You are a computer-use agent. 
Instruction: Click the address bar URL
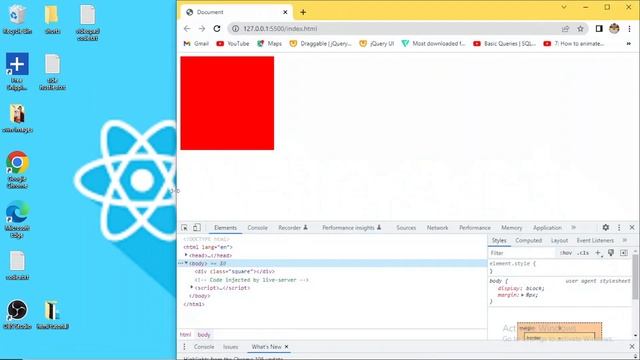pos(280,29)
